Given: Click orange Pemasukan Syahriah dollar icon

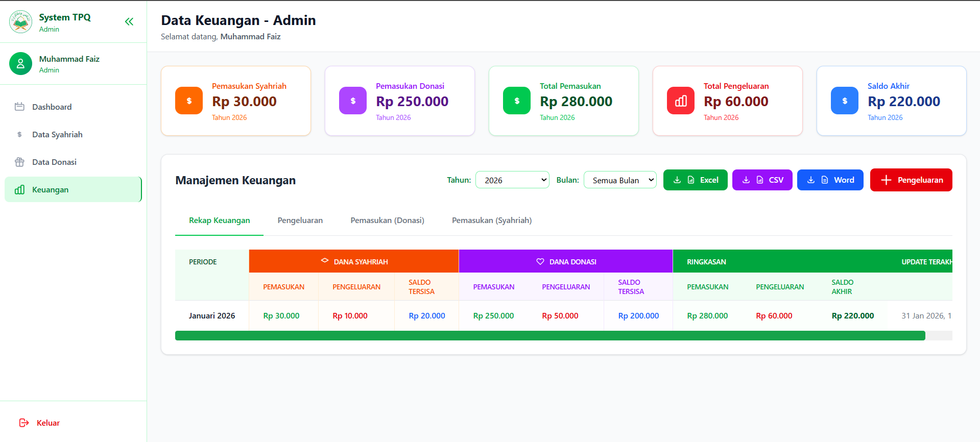Looking at the screenshot, I should point(189,101).
